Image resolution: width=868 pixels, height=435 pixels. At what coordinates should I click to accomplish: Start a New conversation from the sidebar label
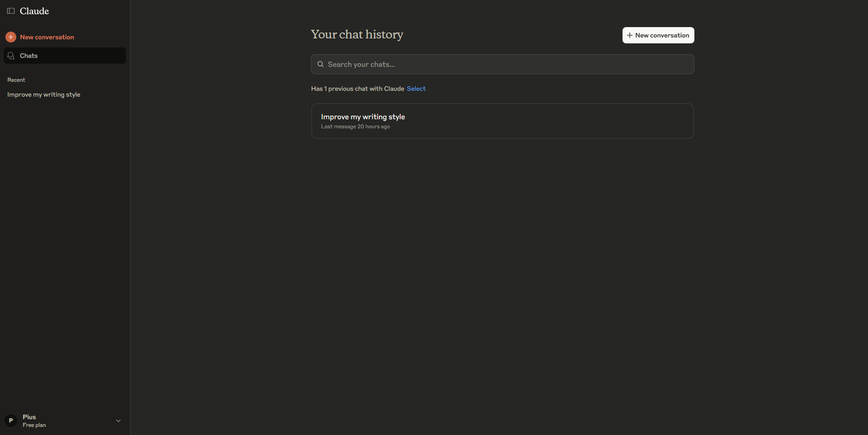pyautogui.click(x=47, y=37)
